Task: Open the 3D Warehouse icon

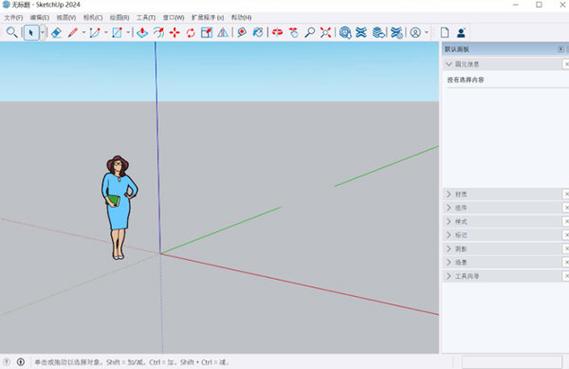Action: pyautogui.click(x=345, y=33)
